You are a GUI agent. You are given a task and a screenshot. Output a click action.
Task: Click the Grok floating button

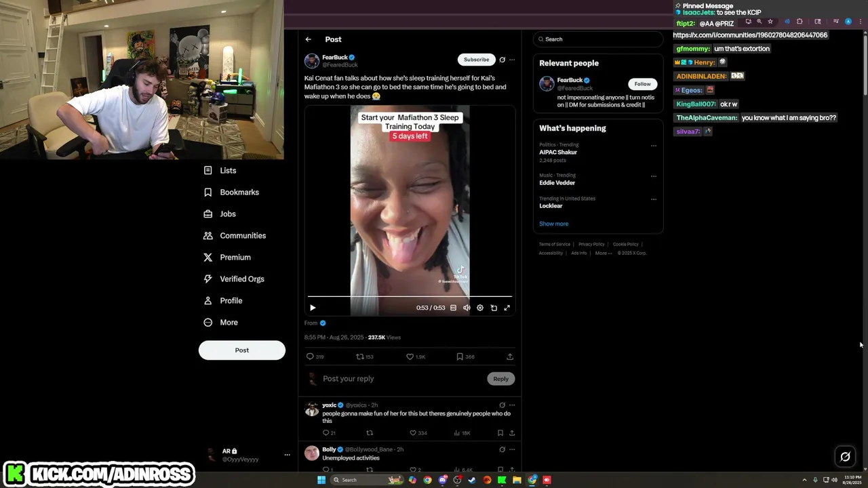tap(845, 457)
